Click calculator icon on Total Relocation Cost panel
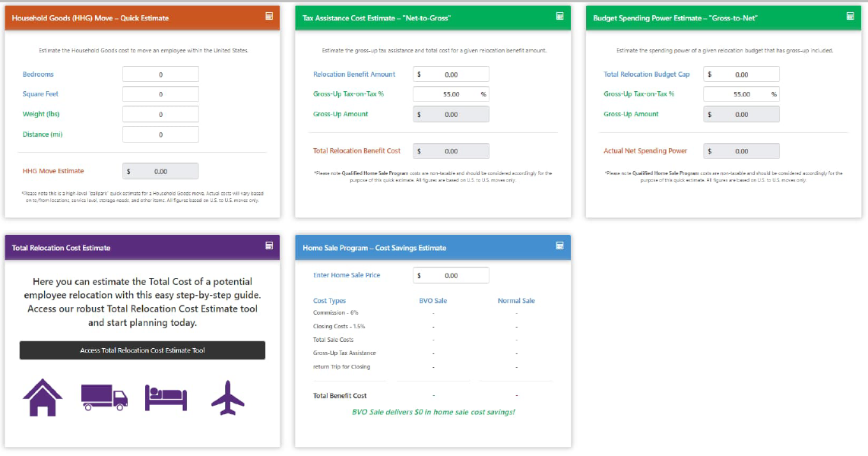 269,245
